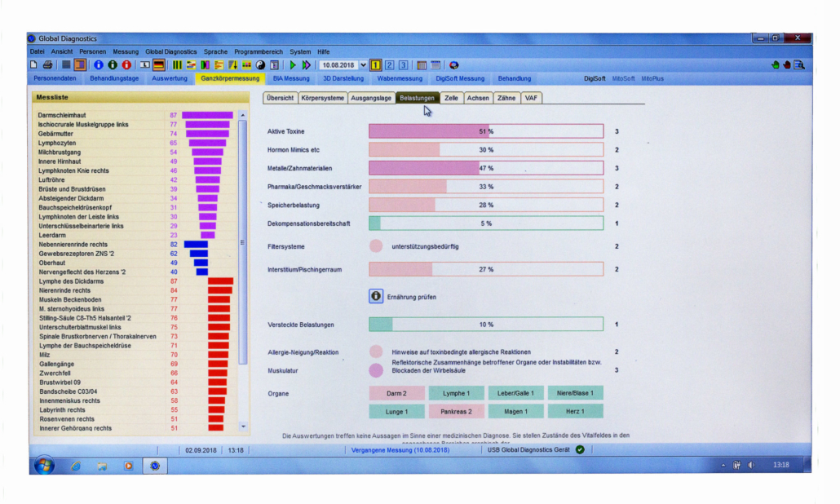Select measurement number 3 toggle
This screenshot has height=504, width=840.
404,64
